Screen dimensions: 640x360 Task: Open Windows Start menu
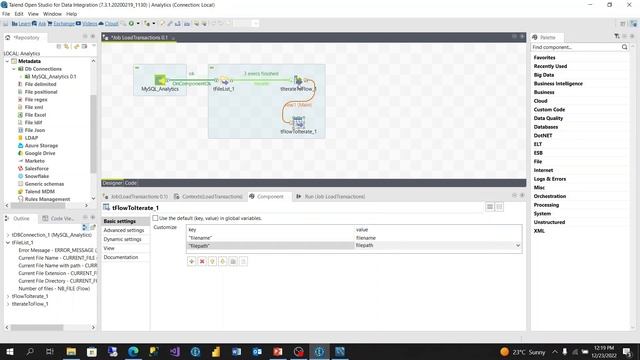pyautogui.click(x=9, y=351)
